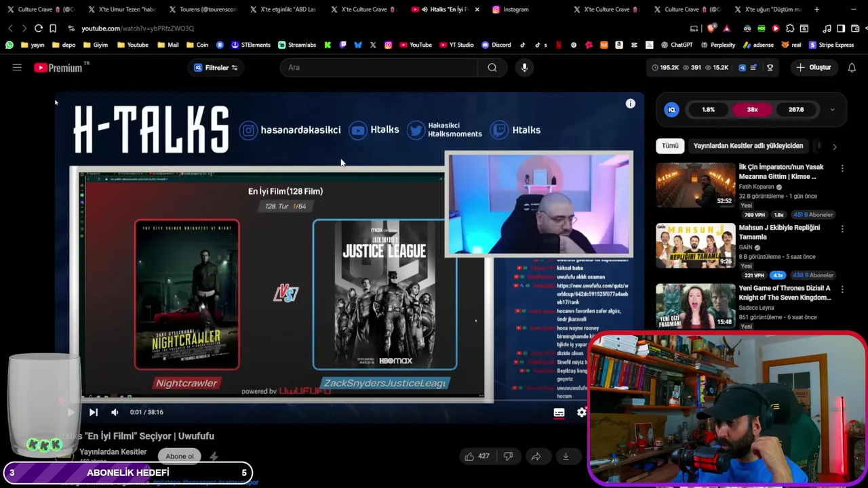The width and height of the screenshot is (868, 488).
Task: Click the youtube.com address bar URL
Action: (138, 28)
